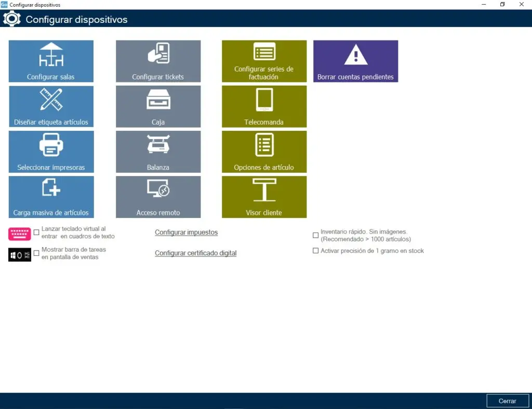Click the Go app icon in title bar
Viewport: 532px width, 409px height.
(4, 4)
